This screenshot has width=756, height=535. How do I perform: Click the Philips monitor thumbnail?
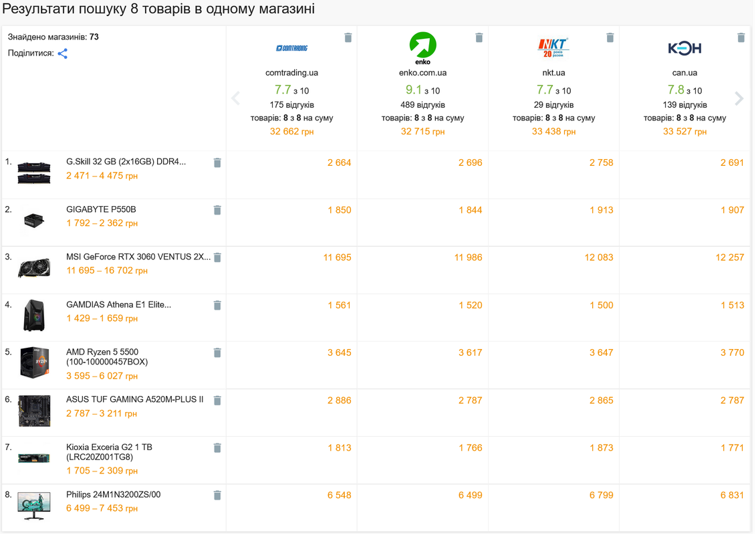coord(34,506)
